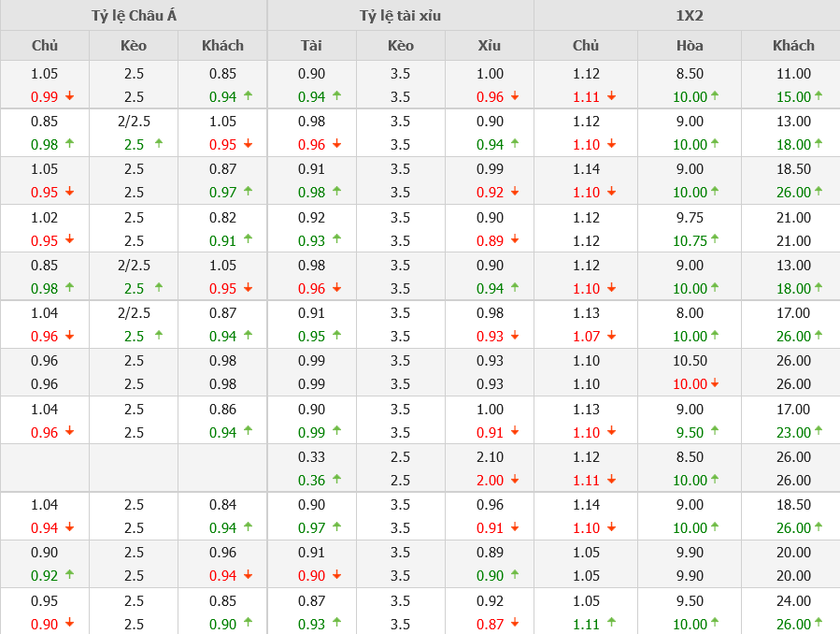The width and height of the screenshot is (840, 634).
Task: Click the red down arrow beside 2.00
Action: click(515, 480)
